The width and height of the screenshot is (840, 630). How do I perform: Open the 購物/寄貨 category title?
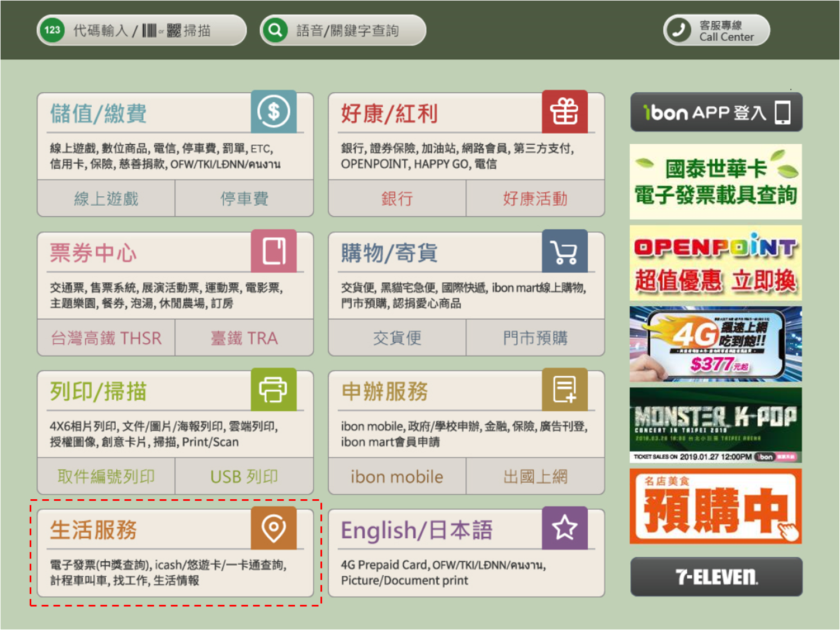point(389,253)
